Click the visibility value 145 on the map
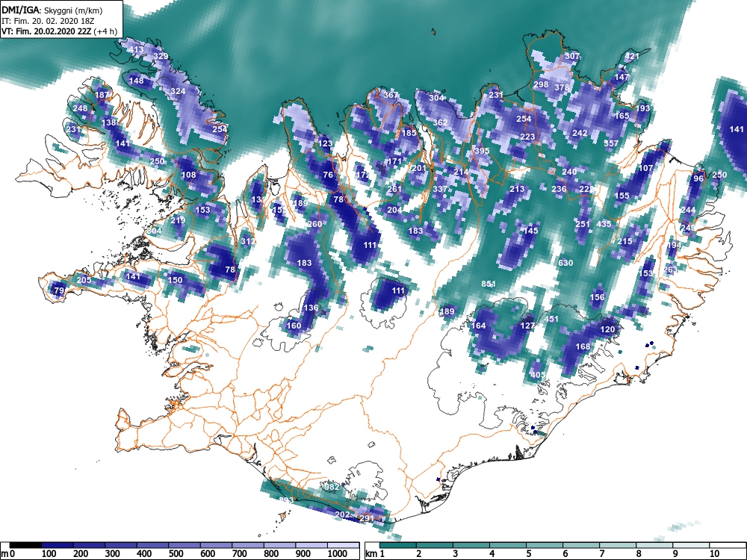This screenshot has height=560, width=747. coord(530,231)
